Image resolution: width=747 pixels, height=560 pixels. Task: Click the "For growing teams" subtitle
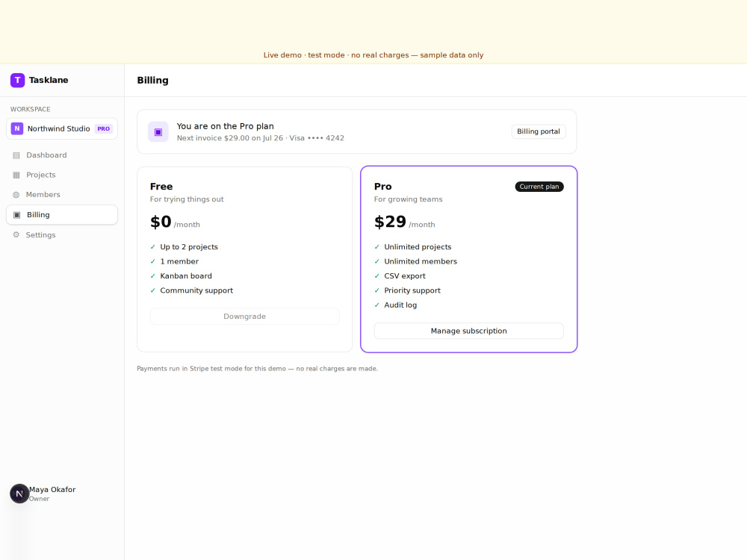(409, 199)
